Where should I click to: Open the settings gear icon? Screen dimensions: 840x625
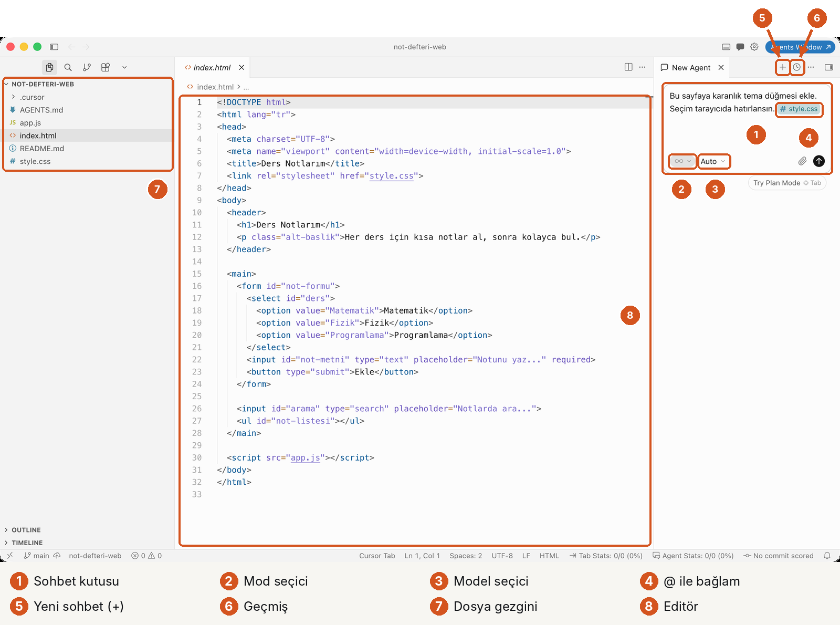(x=754, y=47)
